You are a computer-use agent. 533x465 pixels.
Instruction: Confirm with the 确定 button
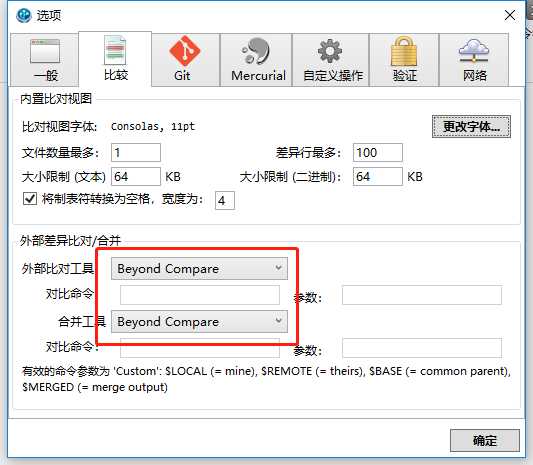coord(485,441)
